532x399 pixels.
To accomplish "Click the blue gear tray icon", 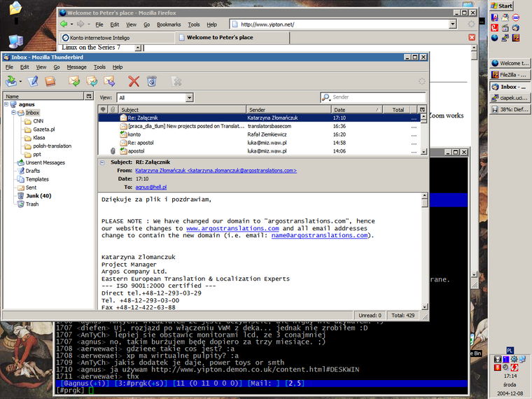I will [x=514, y=359].
